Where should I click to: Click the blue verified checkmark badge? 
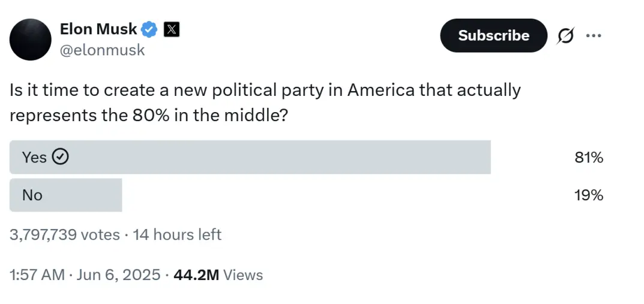tap(149, 29)
